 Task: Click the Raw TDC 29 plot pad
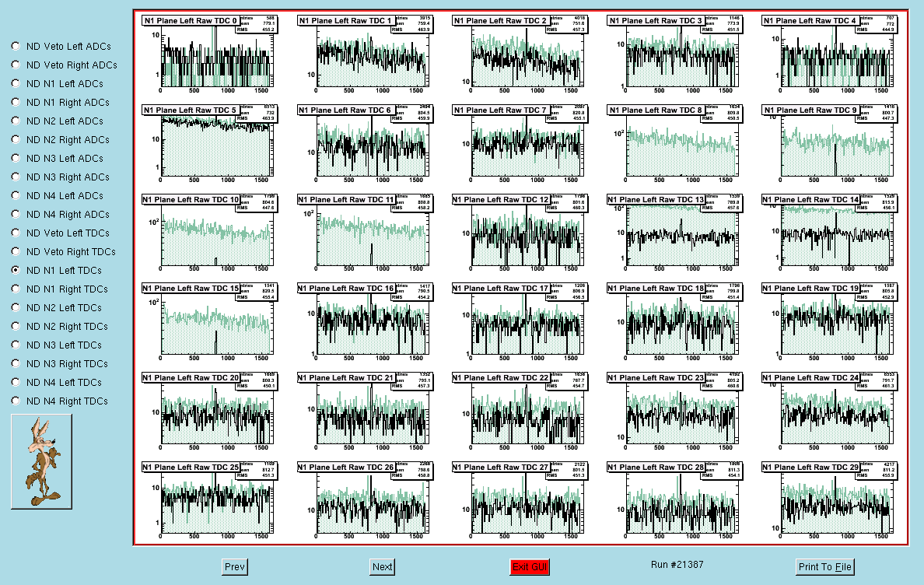(x=829, y=501)
